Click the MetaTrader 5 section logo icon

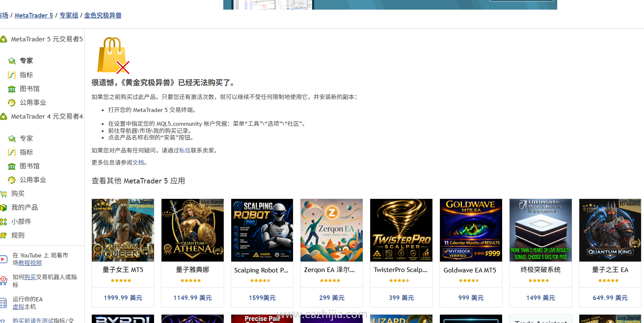pos(3,39)
